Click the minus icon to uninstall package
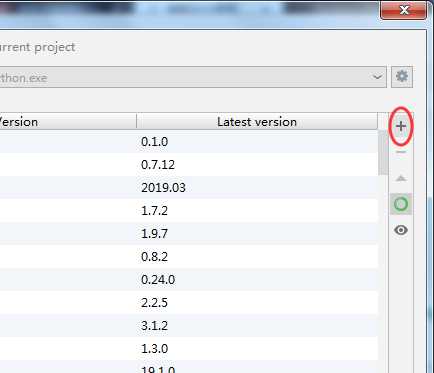 pyautogui.click(x=401, y=152)
